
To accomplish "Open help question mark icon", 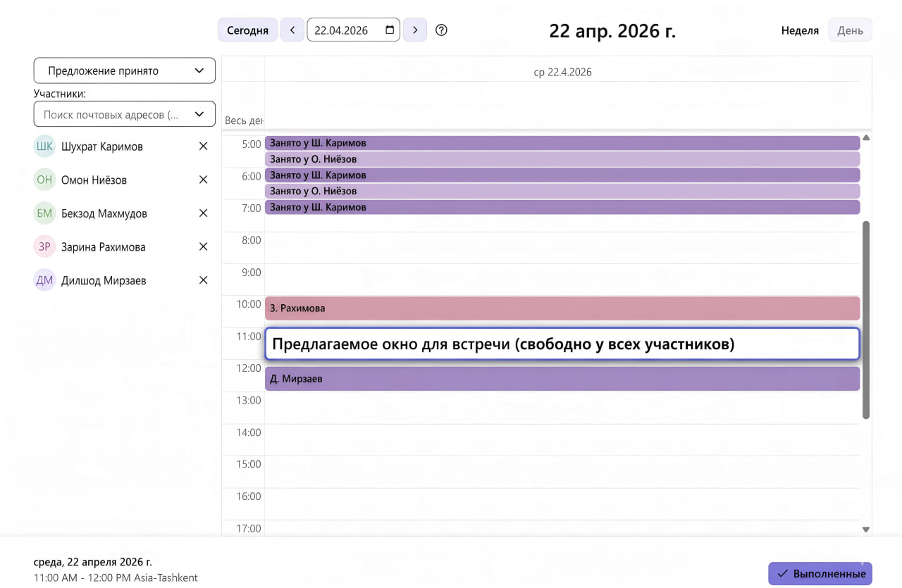I will tap(442, 30).
